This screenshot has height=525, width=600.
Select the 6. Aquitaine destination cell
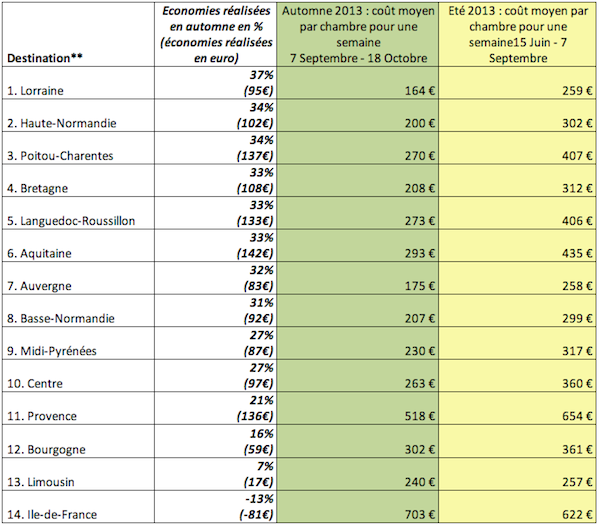pyautogui.click(x=41, y=254)
